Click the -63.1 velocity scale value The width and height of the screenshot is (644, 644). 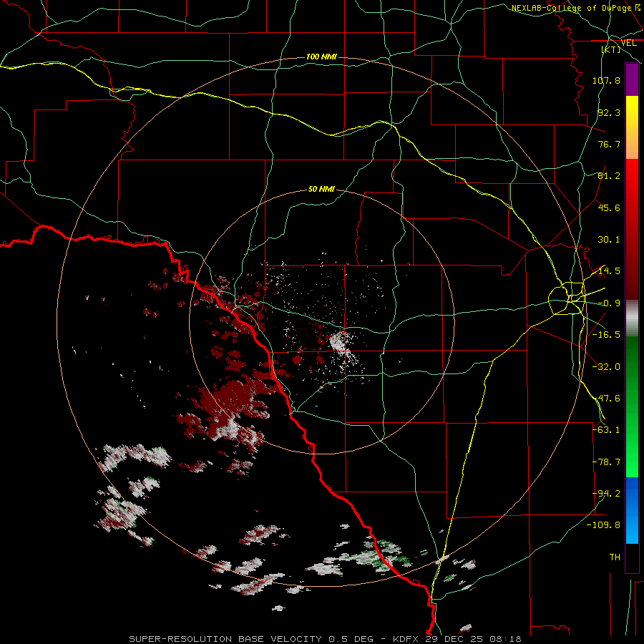pyautogui.click(x=606, y=430)
